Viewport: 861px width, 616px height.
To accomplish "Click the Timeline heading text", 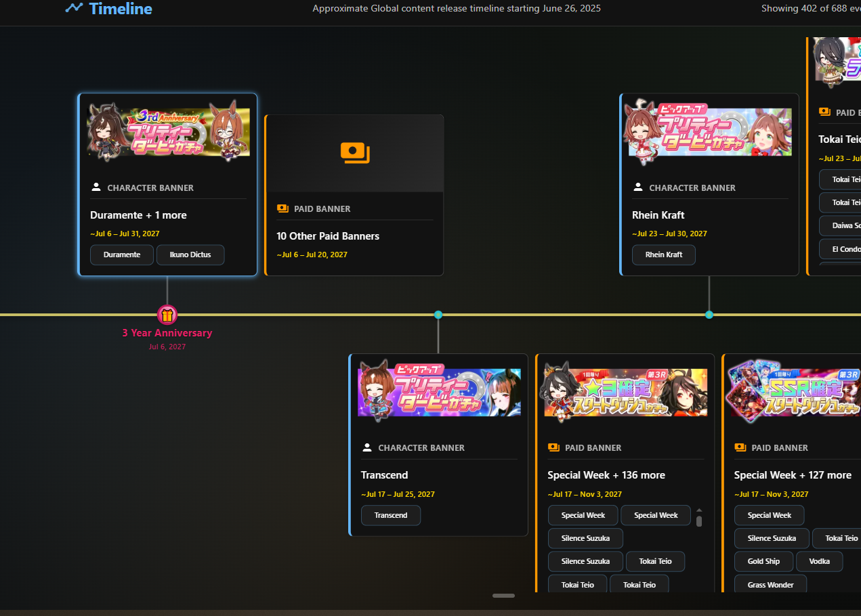I will coord(121,9).
